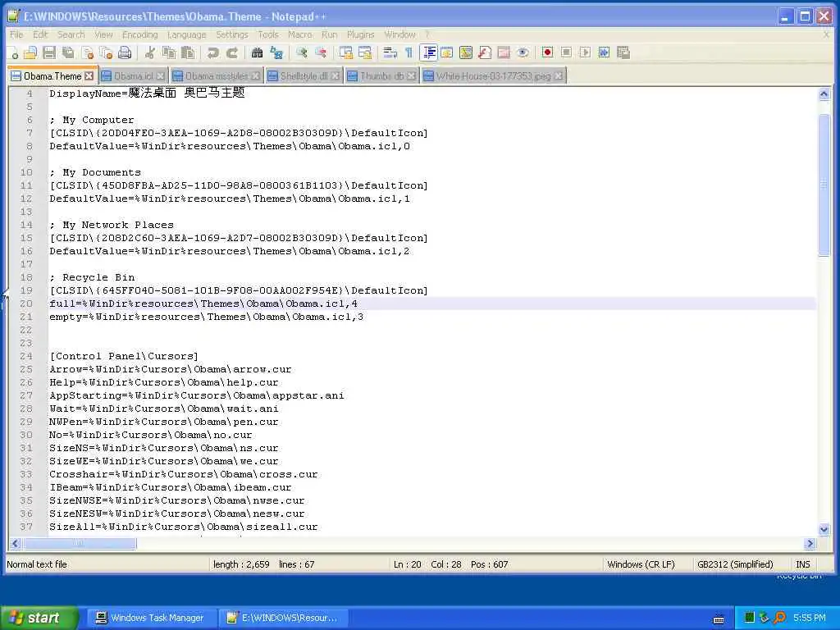The height and width of the screenshot is (630, 840).
Task: Switch to the Shellstyle.dll tab
Action: 304,76
